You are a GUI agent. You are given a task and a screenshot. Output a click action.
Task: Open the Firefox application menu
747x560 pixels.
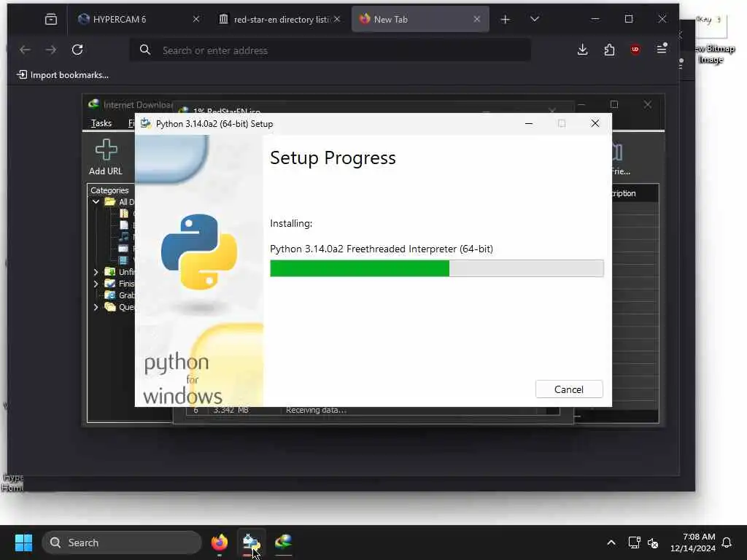pyautogui.click(x=662, y=49)
